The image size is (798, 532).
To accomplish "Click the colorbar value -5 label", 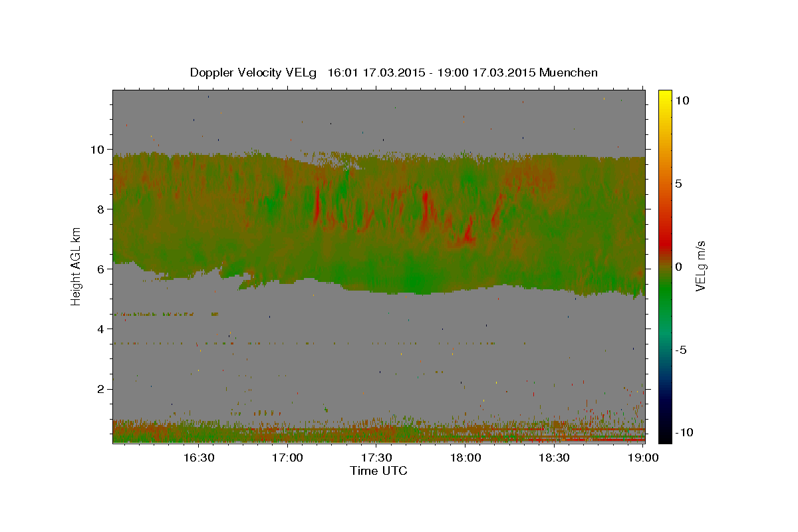I will pyautogui.click(x=681, y=349).
